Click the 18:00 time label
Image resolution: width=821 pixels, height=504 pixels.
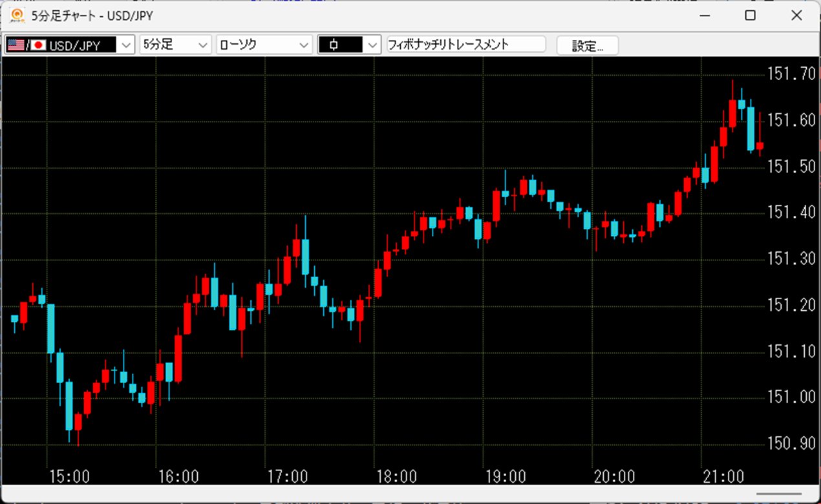click(x=396, y=477)
